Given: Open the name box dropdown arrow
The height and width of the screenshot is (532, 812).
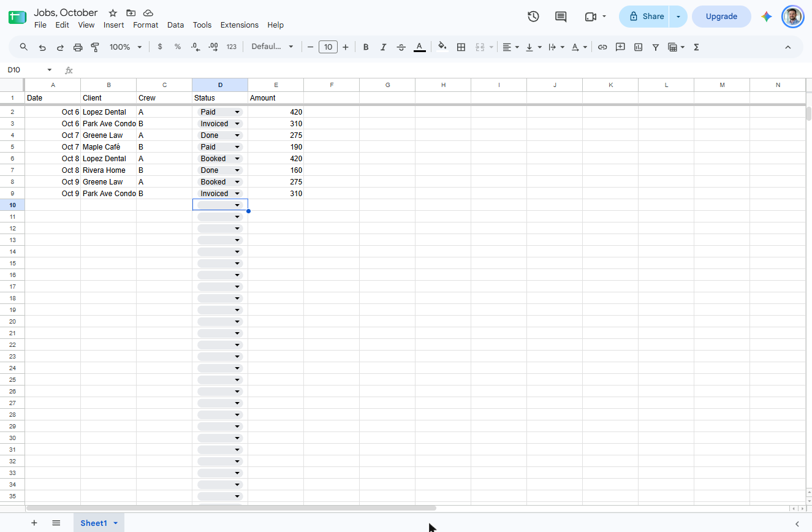Looking at the screenshot, I should 50,70.
